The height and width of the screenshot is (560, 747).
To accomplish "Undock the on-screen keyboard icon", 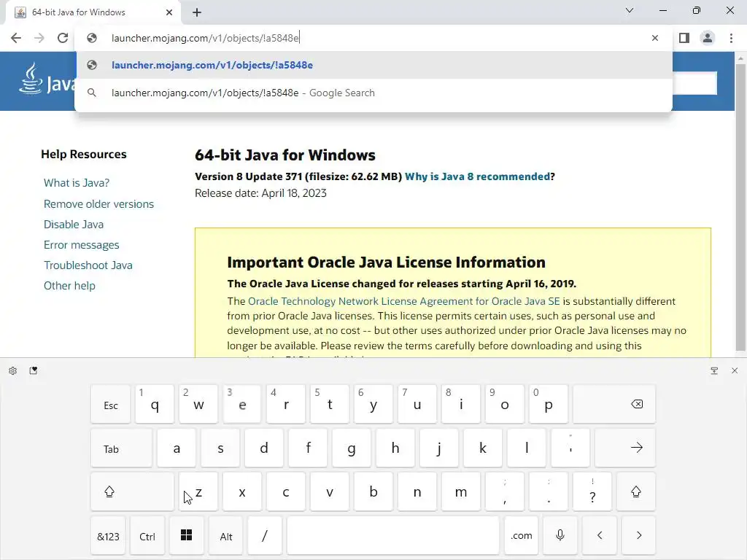I will point(714,370).
